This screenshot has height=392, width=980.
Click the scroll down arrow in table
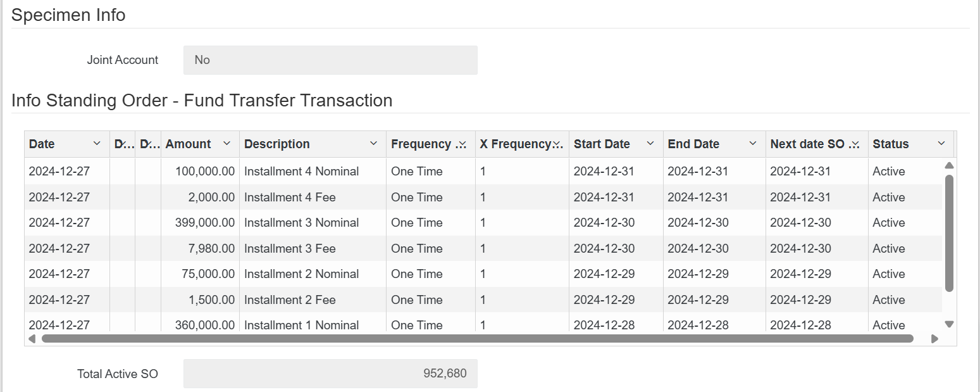(949, 324)
